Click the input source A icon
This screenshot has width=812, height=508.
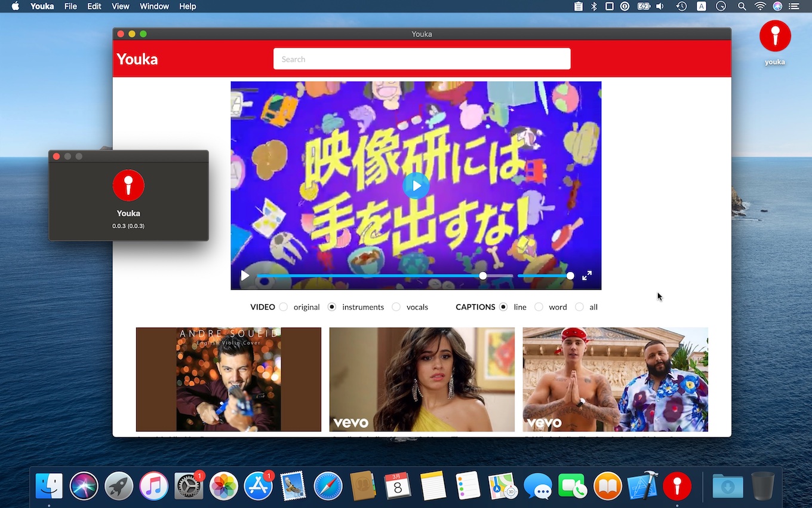point(702,6)
